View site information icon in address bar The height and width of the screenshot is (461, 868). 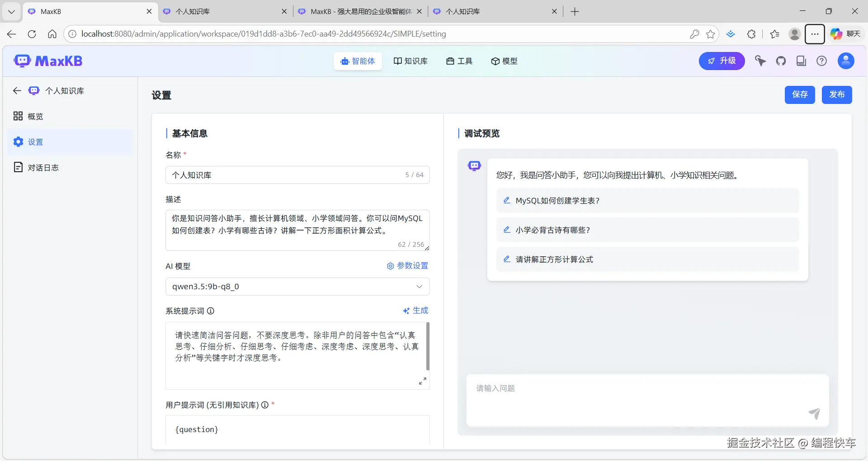pos(72,34)
